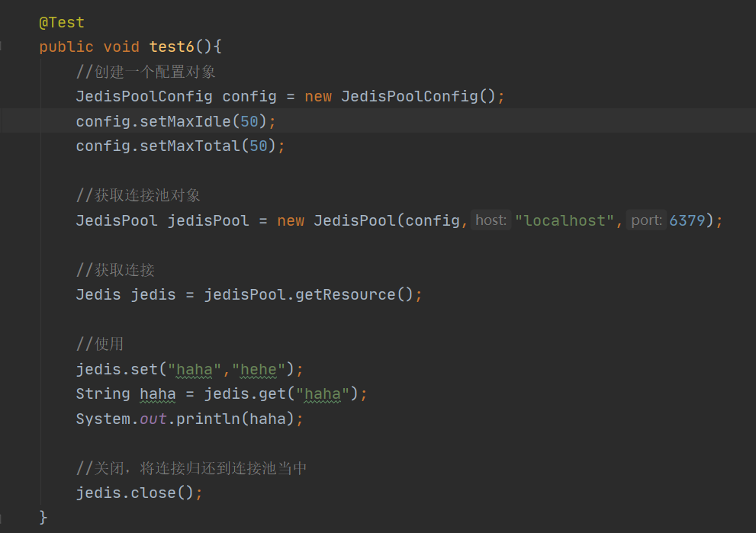Click the 50 value in setMaxTotal
The height and width of the screenshot is (533, 756).
coord(259,146)
